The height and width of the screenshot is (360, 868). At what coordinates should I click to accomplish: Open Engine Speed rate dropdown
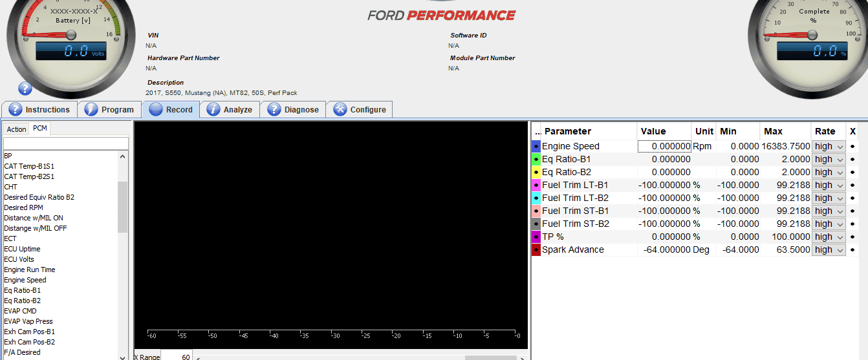tap(829, 147)
